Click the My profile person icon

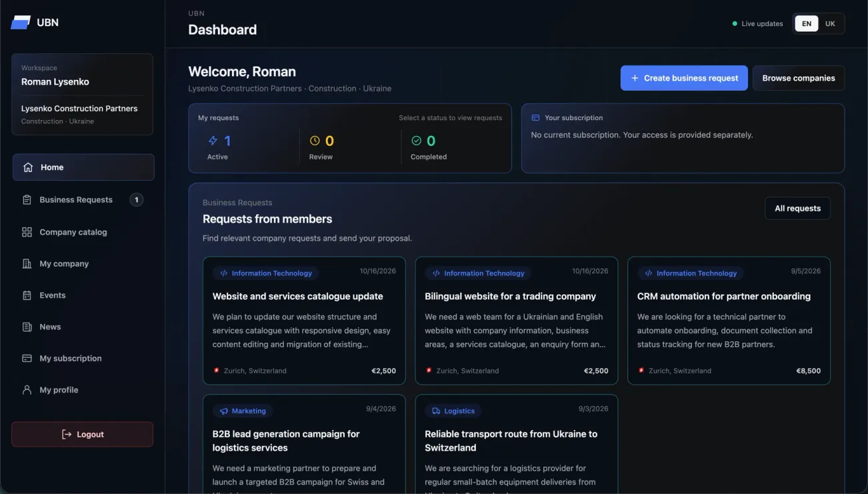click(27, 390)
